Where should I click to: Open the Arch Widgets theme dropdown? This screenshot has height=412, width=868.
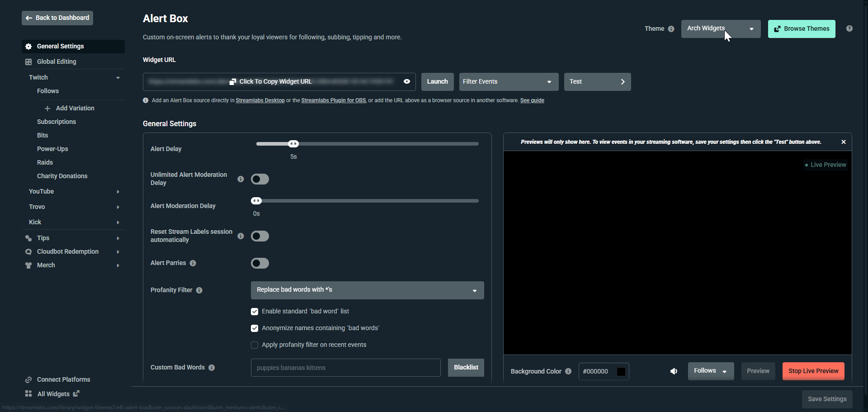click(x=721, y=29)
